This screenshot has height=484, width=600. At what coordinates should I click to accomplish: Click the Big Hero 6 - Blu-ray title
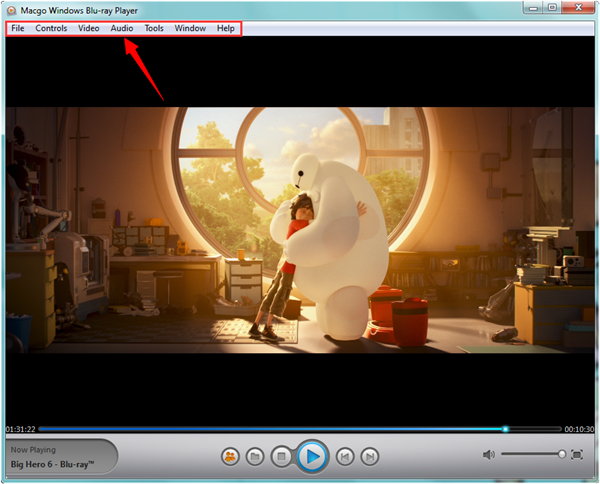pyautogui.click(x=52, y=464)
